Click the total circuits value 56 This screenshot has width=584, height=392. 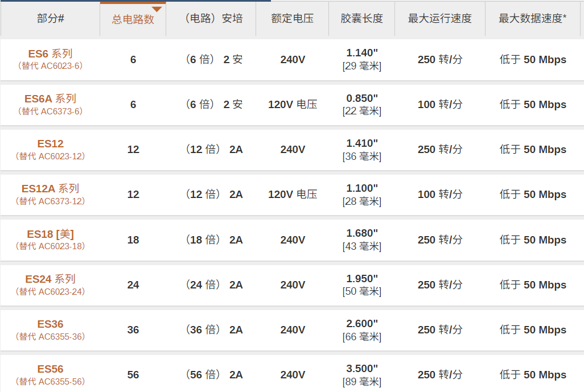point(133,376)
